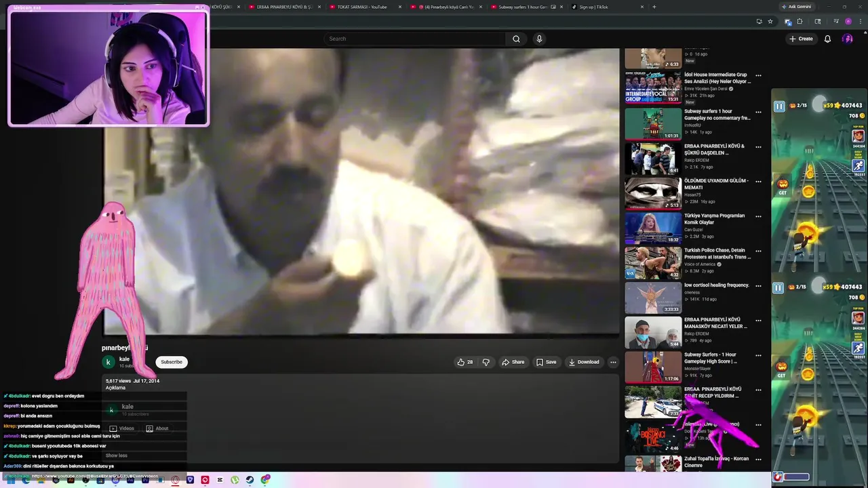Click Show less in description

click(117, 455)
